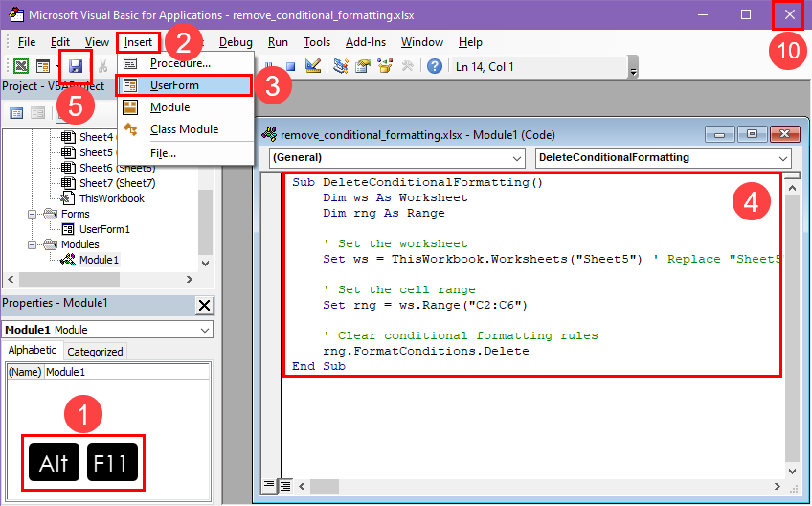
Task: Select Sheet5 in project tree
Action: coord(96,152)
